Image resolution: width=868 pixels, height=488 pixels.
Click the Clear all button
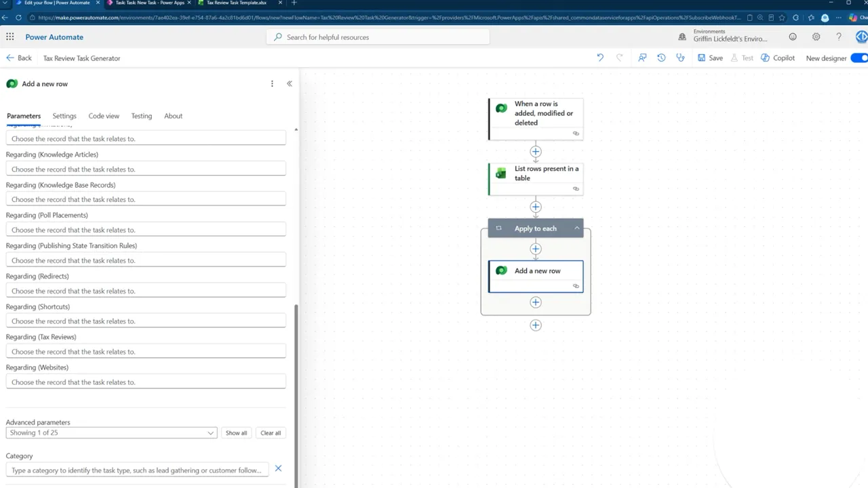point(271,432)
